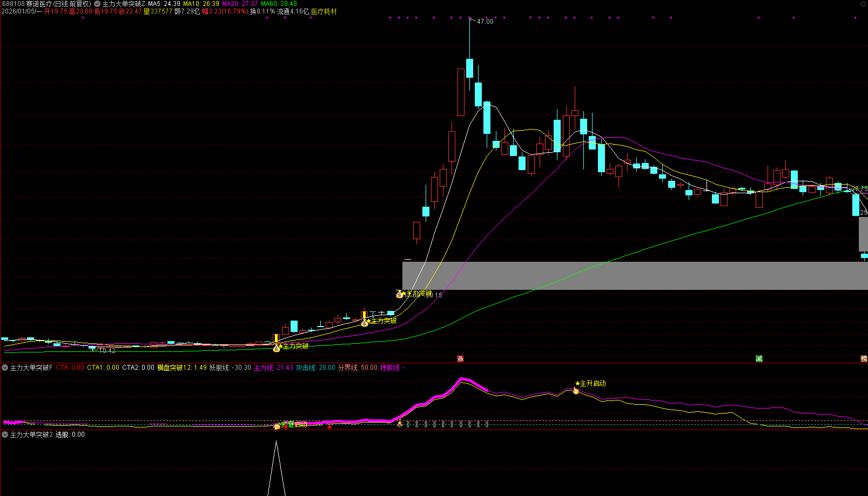Click the second red up-arrow in indicator panel
The height and width of the screenshot is (496, 868).
pyautogui.click(x=329, y=427)
